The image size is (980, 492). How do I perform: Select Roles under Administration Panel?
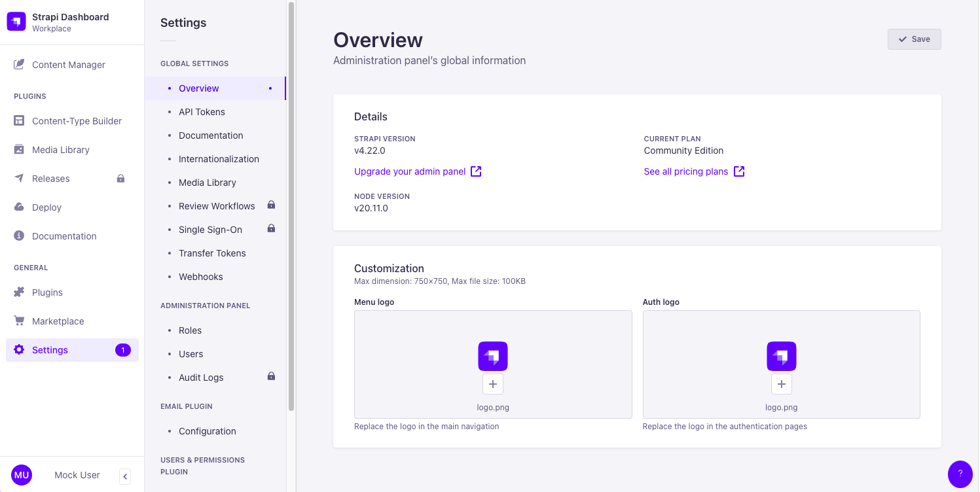[190, 330]
